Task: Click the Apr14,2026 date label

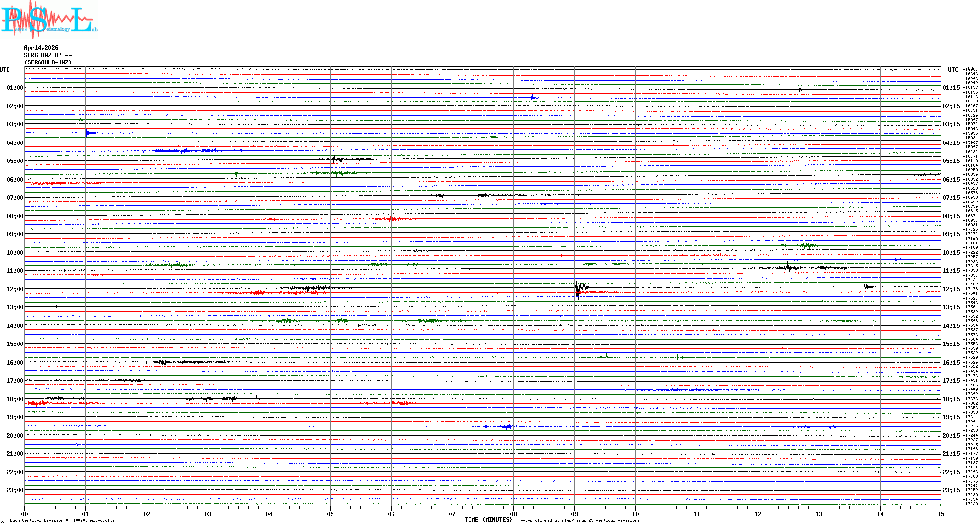Action: pos(41,48)
